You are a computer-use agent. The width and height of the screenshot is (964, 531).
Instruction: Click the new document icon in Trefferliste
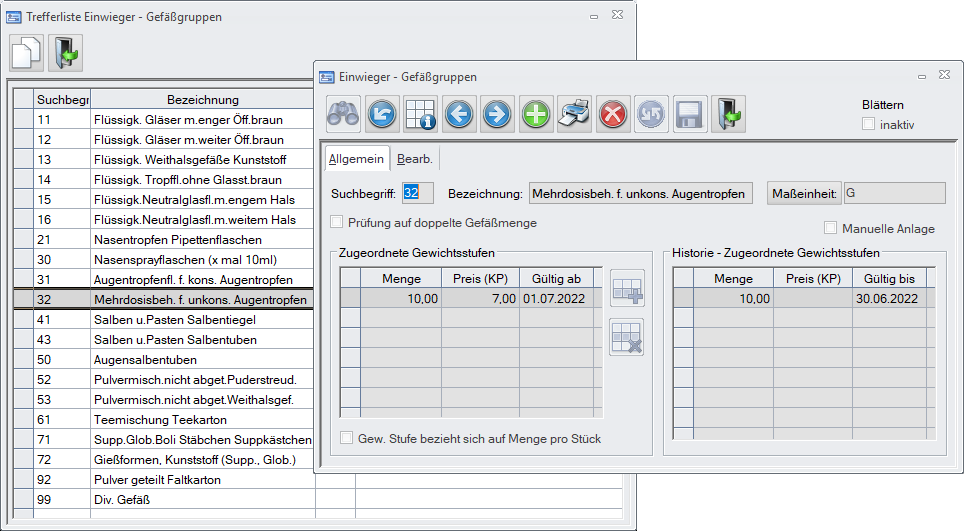tap(27, 53)
